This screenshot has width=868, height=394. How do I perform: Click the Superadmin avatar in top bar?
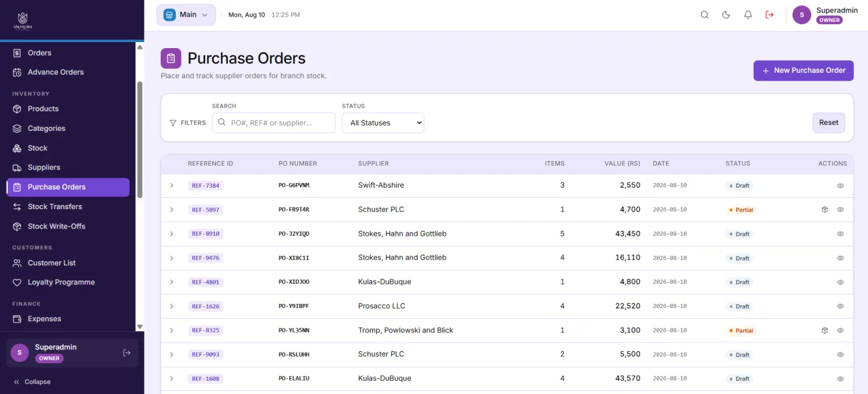coord(802,15)
